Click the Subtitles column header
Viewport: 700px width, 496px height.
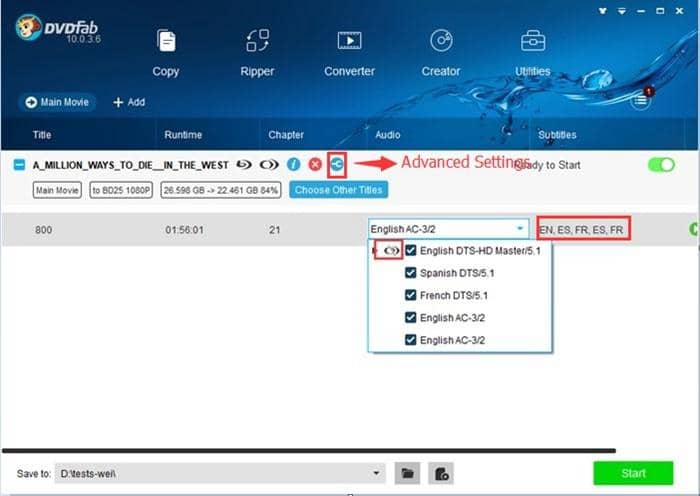(557, 135)
